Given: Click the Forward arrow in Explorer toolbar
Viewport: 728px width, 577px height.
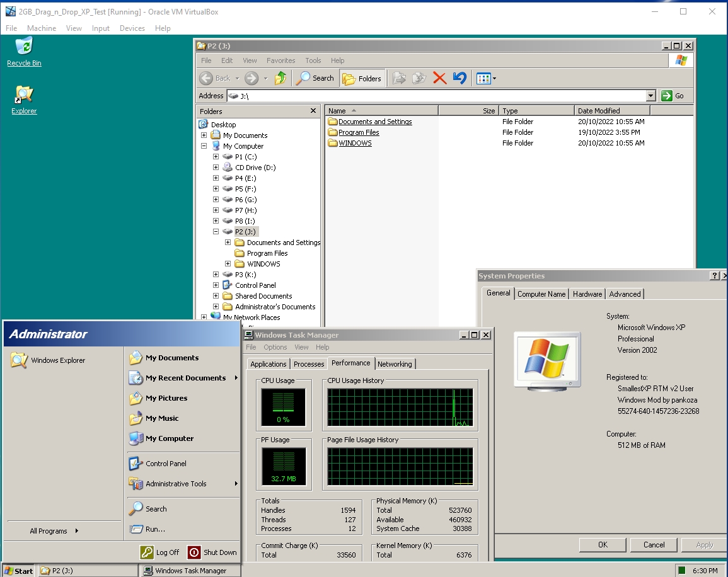Looking at the screenshot, I should (251, 78).
